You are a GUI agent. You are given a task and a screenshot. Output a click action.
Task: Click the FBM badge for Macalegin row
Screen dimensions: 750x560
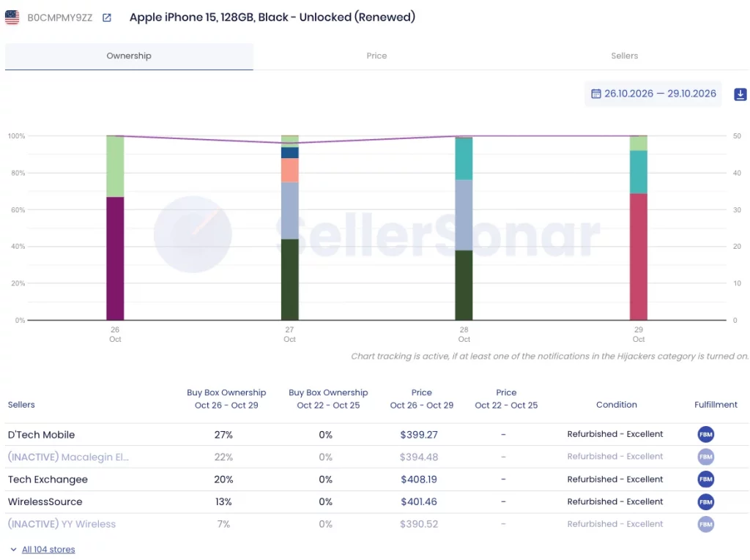tap(705, 457)
